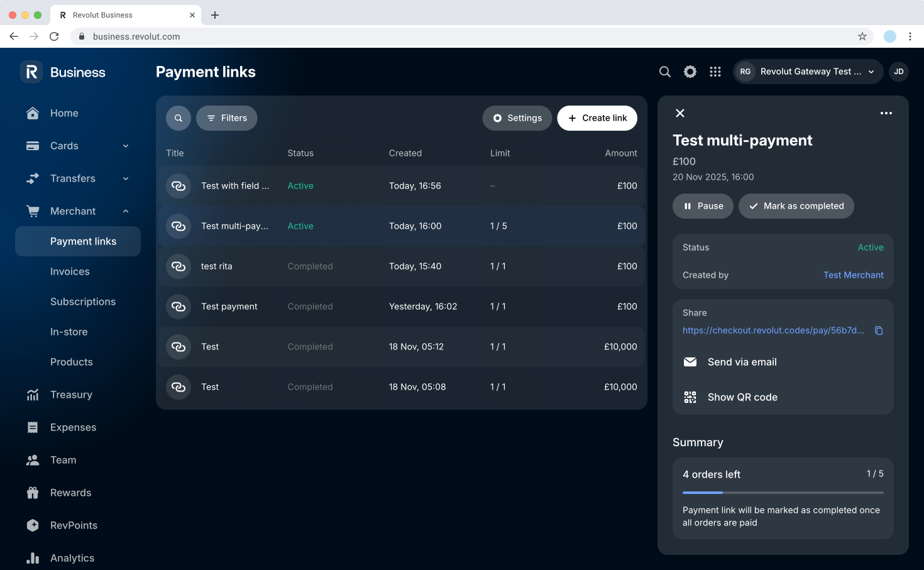Open Send via email for the payment link
Image resolution: width=924 pixels, height=570 pixels.
[742, 362]
